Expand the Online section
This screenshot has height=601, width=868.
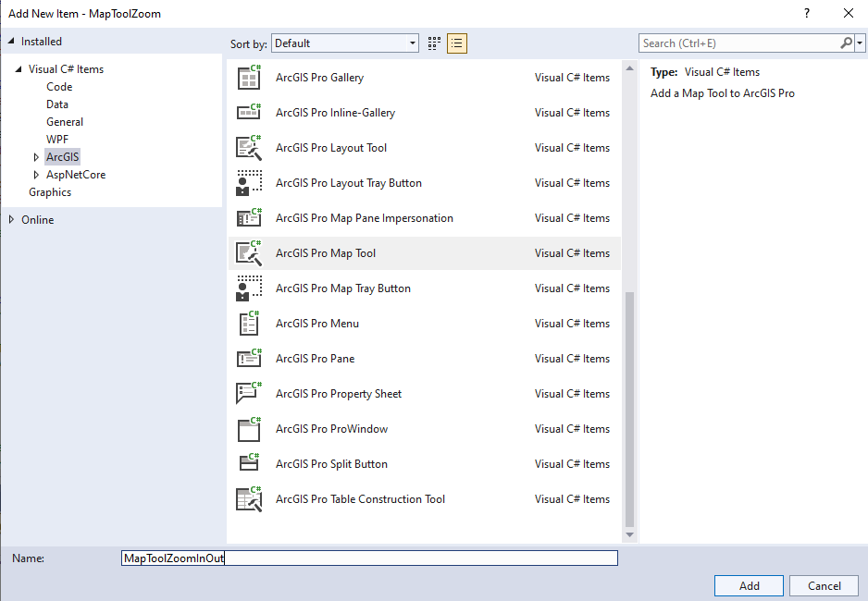pyautogui.click(x=11, y=219)
